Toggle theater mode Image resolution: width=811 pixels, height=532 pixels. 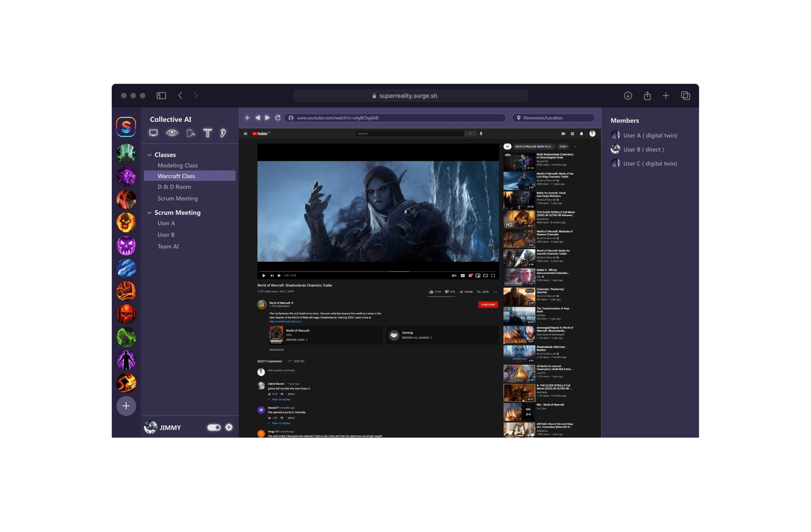[486, 276]
